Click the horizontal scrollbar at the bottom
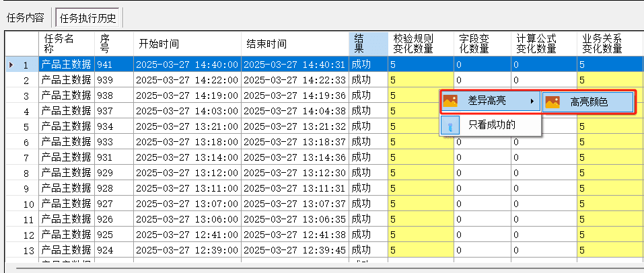Image resolution: width=644 pixels, height=273 pixels. pyautogui.click(x=324, y=268)
